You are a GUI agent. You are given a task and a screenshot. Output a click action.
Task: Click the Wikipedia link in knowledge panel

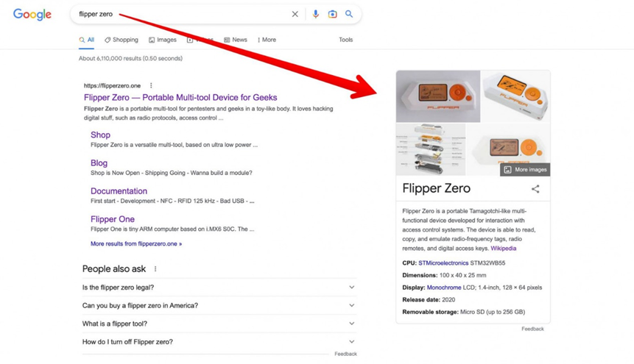[x=503, y=249]
